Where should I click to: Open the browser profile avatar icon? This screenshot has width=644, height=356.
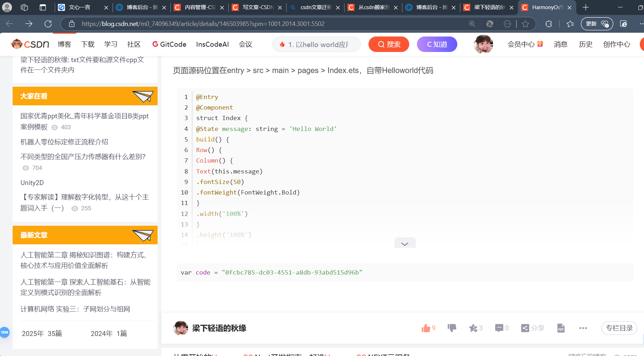tap(7, 7)
